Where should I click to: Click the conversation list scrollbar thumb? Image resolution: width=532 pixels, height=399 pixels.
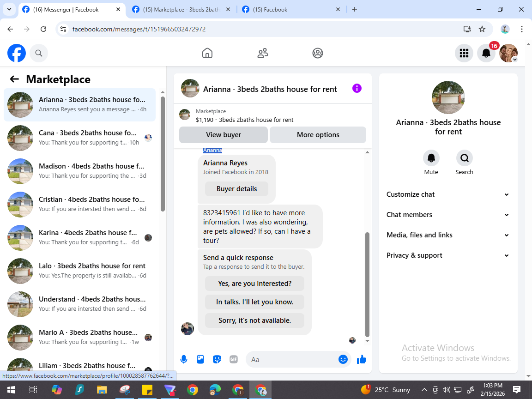tap(163, 154)
